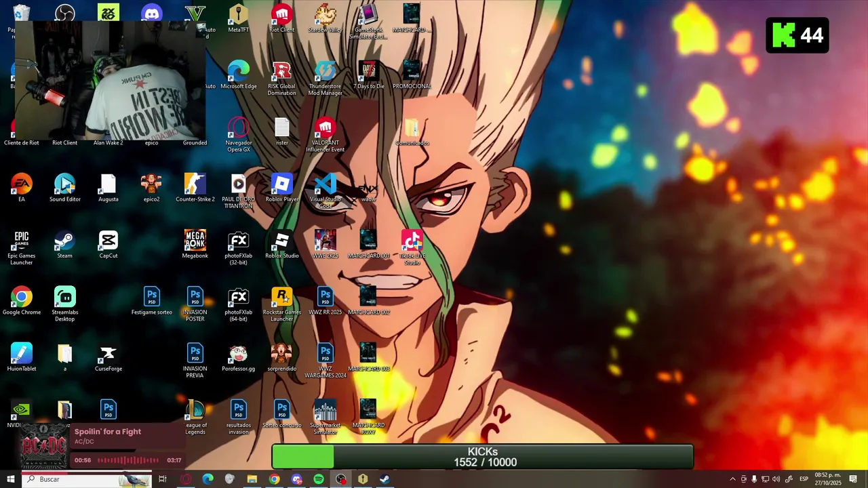Open the HuionTablet desktop shortcut
868x488 pixels.
pos(21,357)
